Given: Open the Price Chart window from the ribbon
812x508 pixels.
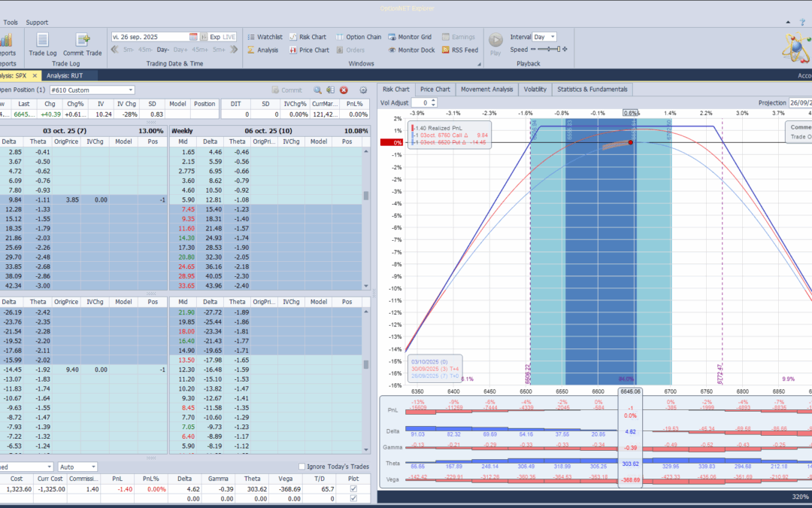Looking at the screenshot, I should (309, 50).
